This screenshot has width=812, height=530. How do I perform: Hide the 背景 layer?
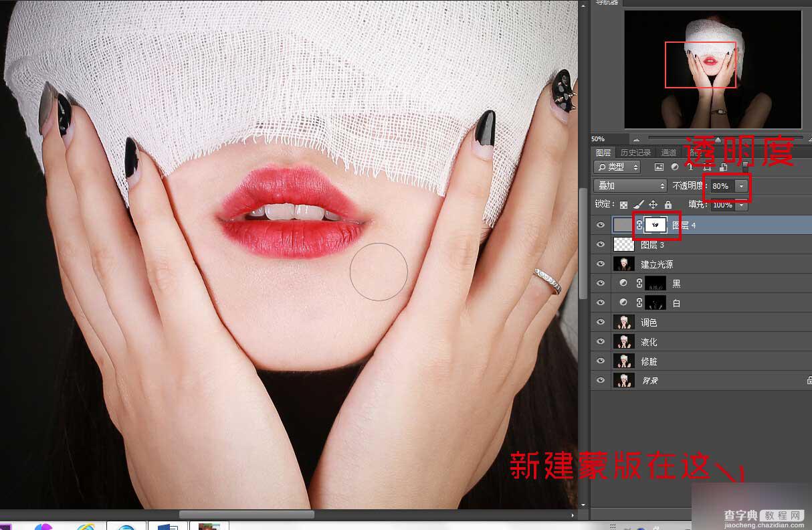[x=600, y=380]
